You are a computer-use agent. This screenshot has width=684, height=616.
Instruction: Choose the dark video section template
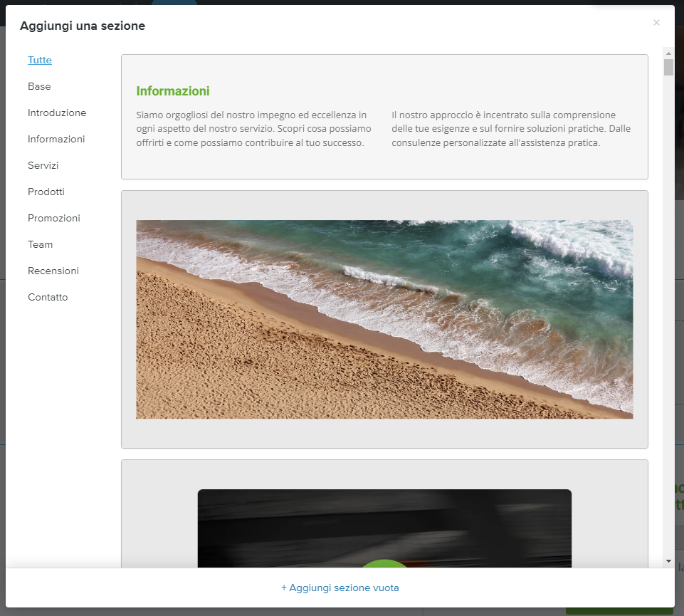point(384,513)
